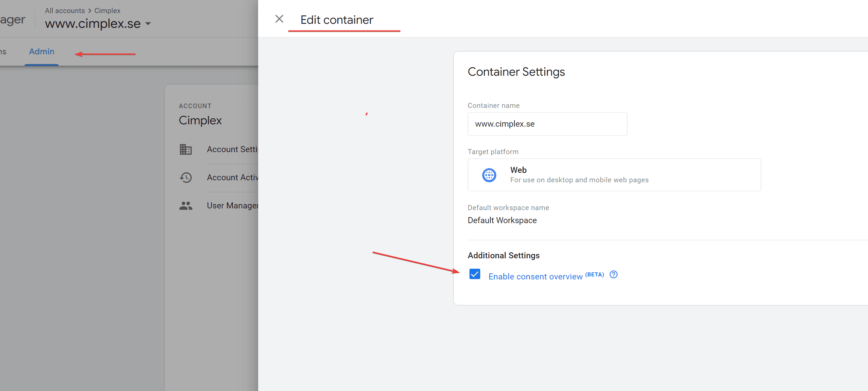Open User Management

click(232, 205)
